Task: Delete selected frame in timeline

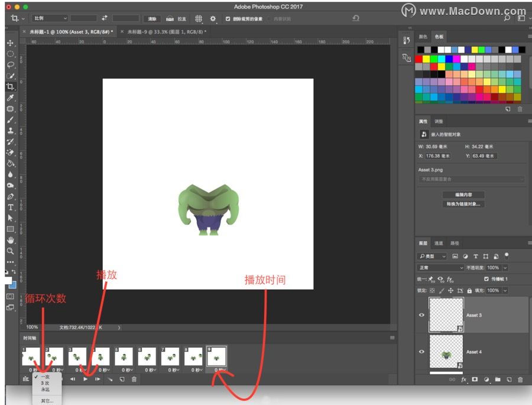Action: [134, 379]
